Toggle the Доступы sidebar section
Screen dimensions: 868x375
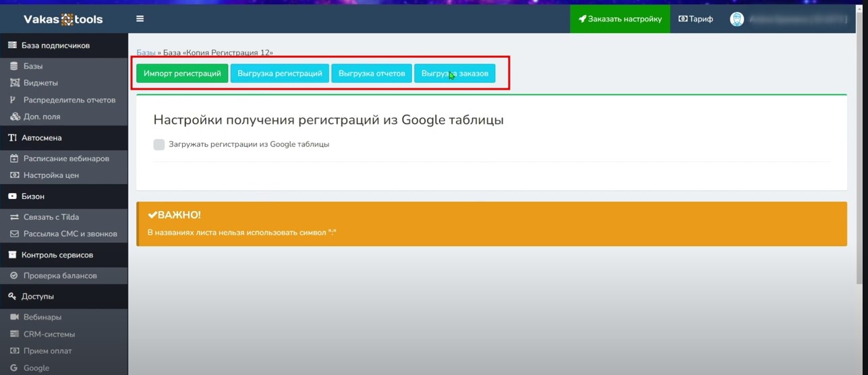(37, 297)
